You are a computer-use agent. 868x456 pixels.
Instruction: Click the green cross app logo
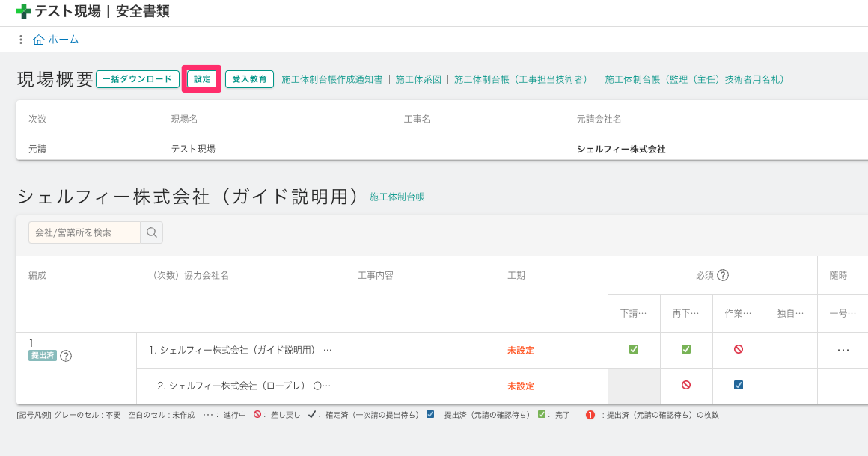click(24, 11)
